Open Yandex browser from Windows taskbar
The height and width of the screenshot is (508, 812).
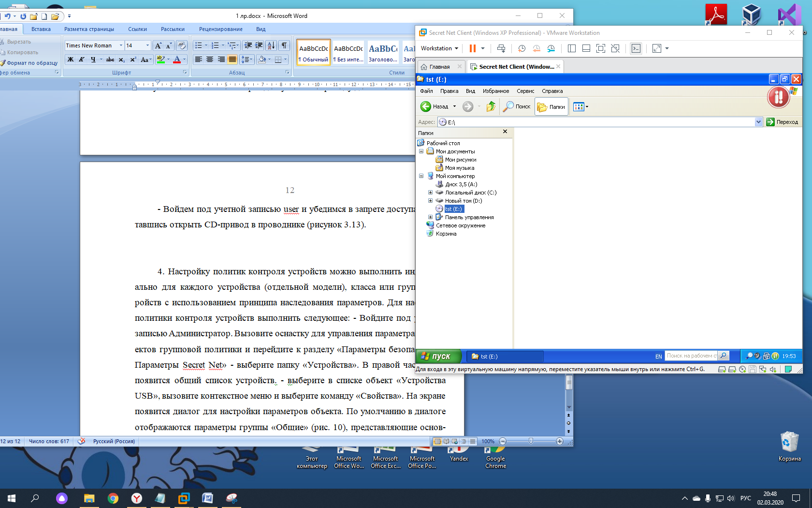(137, 498)
